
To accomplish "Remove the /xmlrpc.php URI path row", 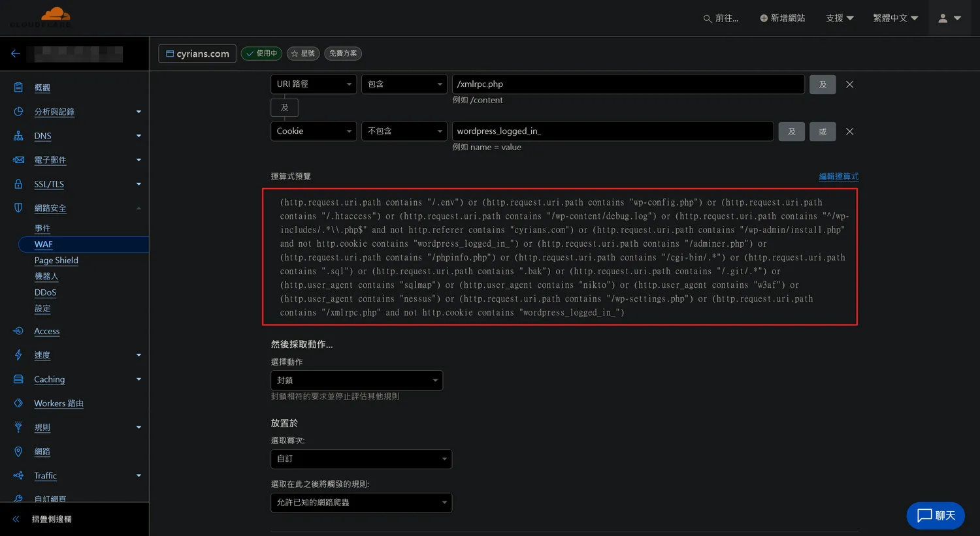I will tap(849, 84).
